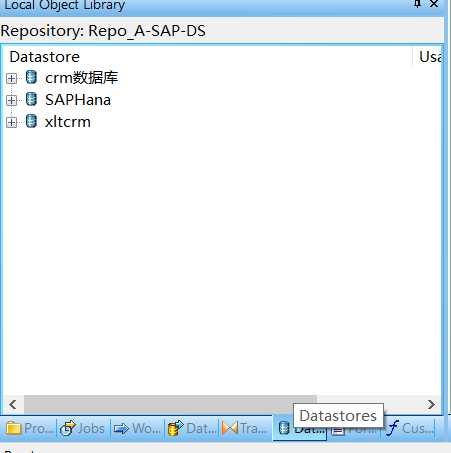
Task: Open the Custom Functions tab
Action: pyautogui.click(x=411, y=428)
